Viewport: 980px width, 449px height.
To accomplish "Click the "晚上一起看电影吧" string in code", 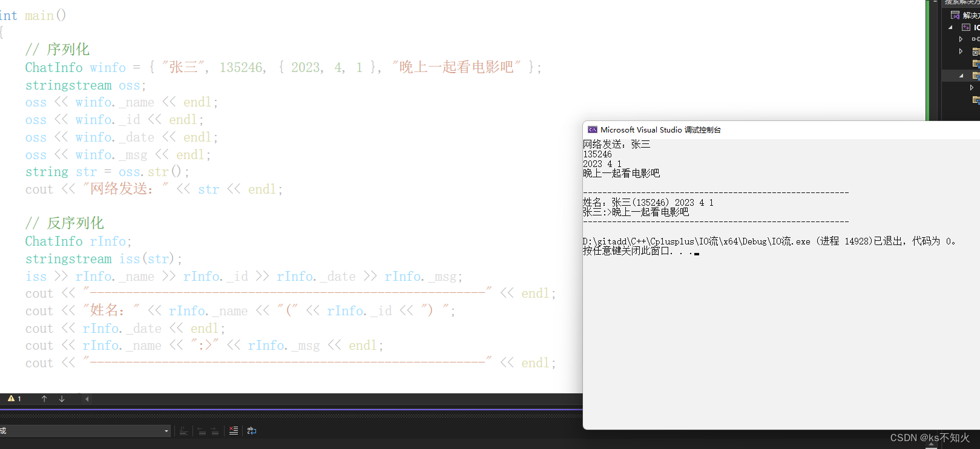I will [x=456, y=67].
